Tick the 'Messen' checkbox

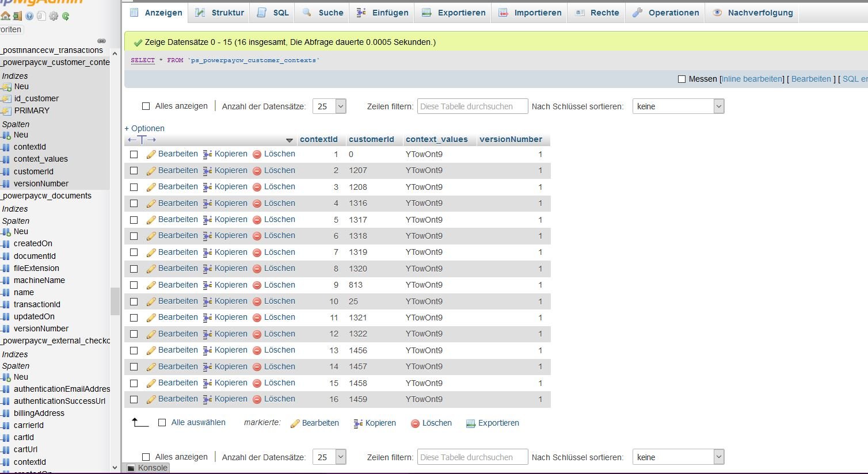(x=682, y=79)
